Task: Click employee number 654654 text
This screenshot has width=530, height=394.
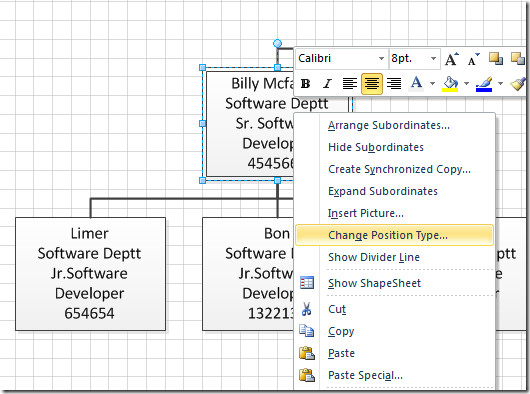Action: [89, 313]
